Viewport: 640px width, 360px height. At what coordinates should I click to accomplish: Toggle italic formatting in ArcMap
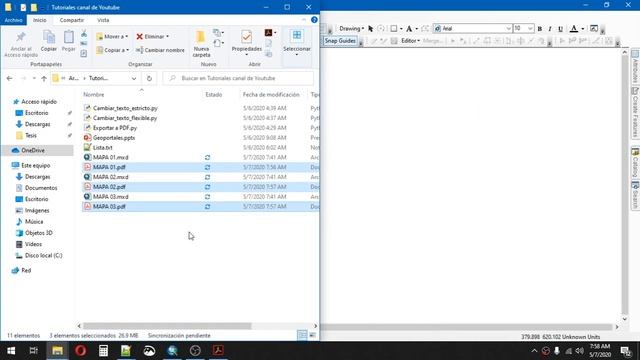point(550,29)
